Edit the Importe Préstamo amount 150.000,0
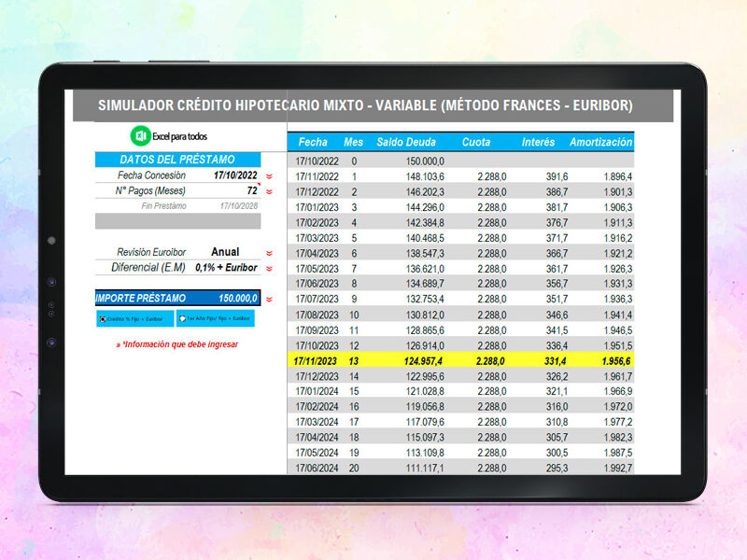 coord(238,299)
